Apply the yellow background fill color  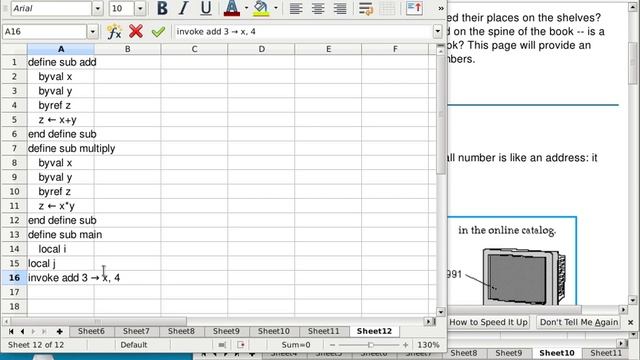click(x=261, y=8)
